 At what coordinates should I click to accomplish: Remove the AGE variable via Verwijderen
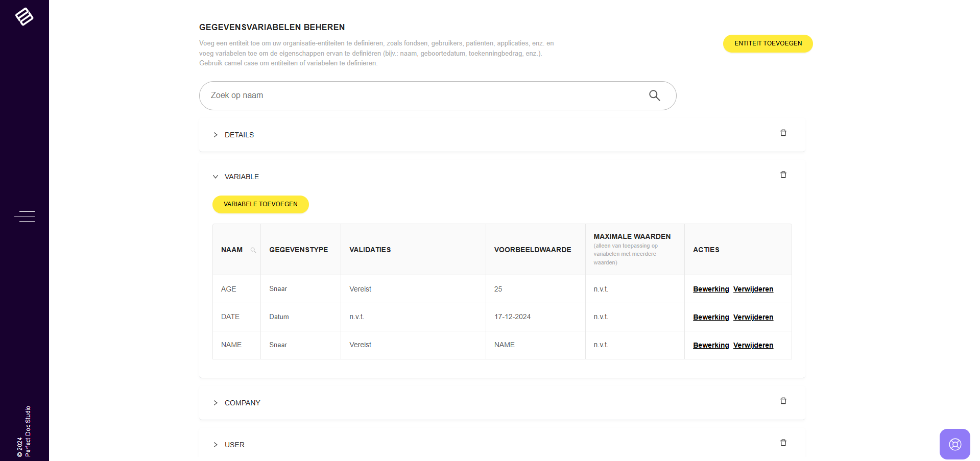point(753,289)
